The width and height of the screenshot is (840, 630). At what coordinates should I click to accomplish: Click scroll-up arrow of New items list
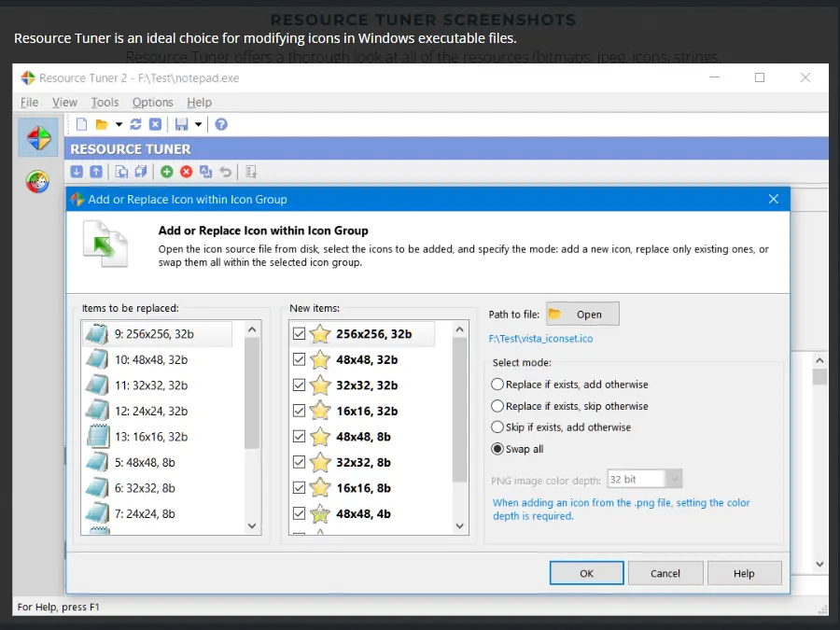point(459,330)
